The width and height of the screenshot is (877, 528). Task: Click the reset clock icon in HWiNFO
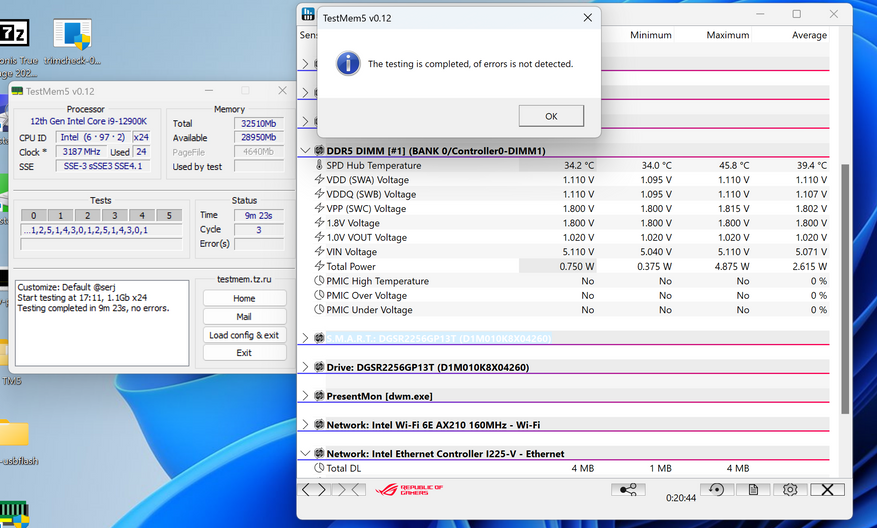pyautogui.click(x=715, y=489)
